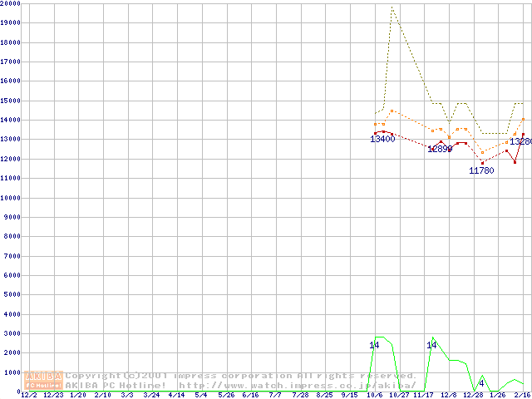Viewport: 532px width, 399px height.
Task: Click the 12899 price data label
Action: click(x=440, y=149)
